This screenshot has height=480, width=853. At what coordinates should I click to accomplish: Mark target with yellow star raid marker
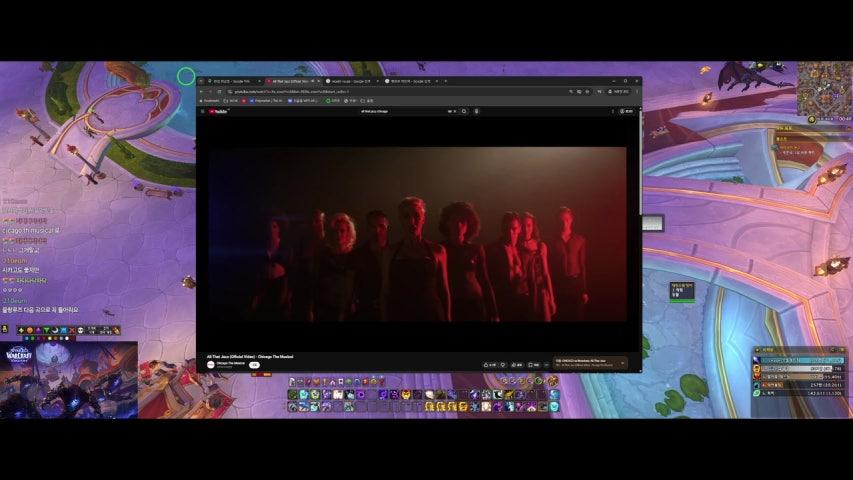pyautogui.click(x=21, y=330)
